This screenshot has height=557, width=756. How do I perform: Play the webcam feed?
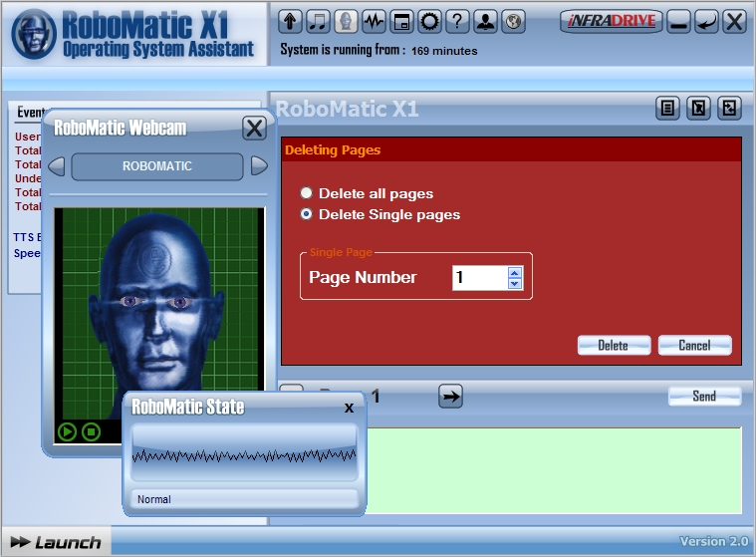(67, 431)
